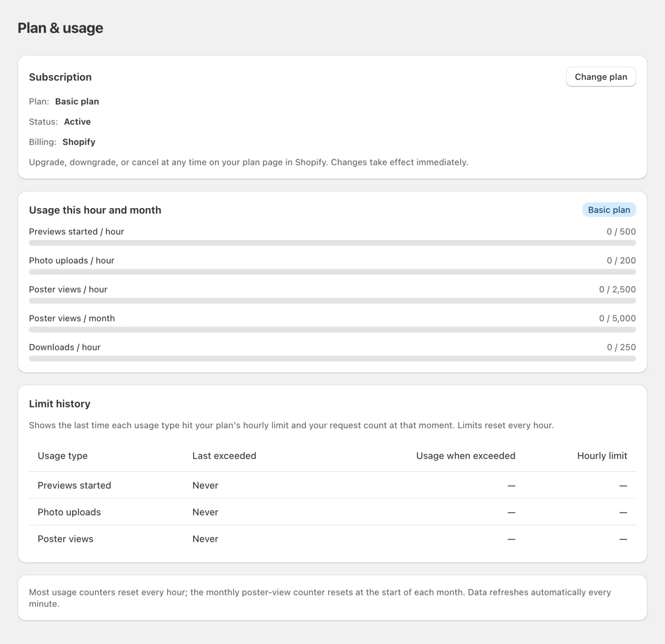Click the 'Poster views / hour' label
This screenshot has height=644, width=665.
(68, 289)
